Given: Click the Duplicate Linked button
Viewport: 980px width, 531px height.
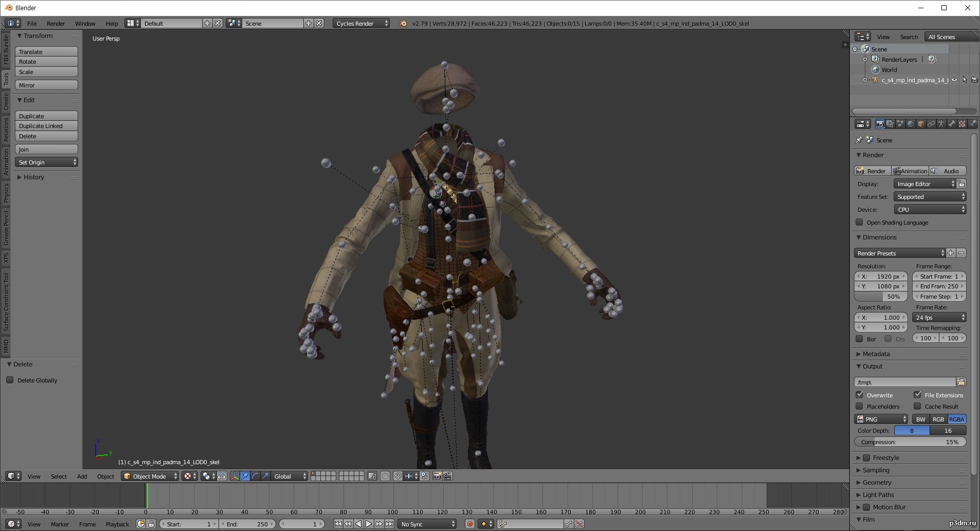Looking at the screenshot, I should tap(46, 125).
